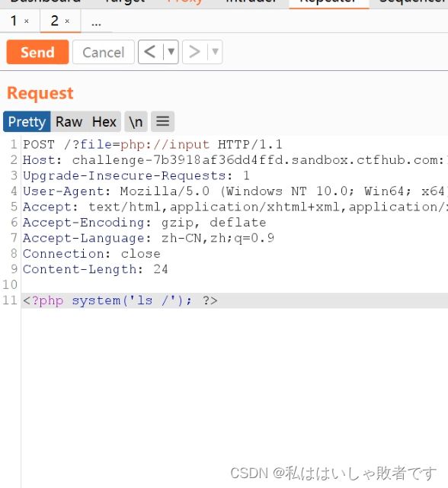Click the Accept-Language header line
448x488 pixels.
(x=149, y=238)
